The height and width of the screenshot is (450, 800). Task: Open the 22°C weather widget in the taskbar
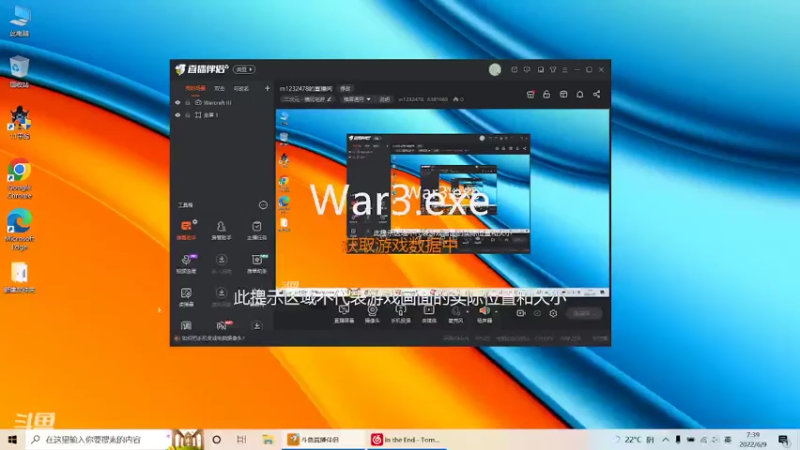tap(634, 439)
